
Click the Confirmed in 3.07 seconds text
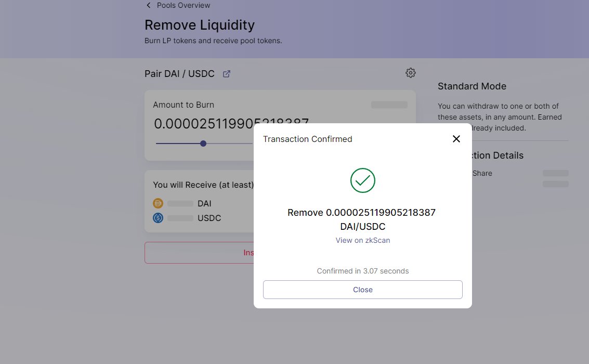362,271
